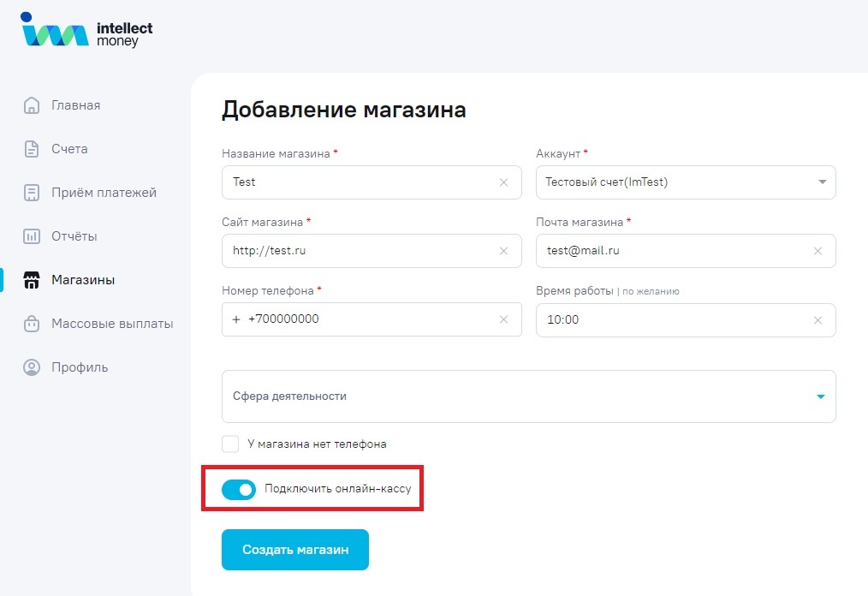Click the document icon beside Счета
The image size is (868, 596).
pyautogui.click(x=32, y=149)
